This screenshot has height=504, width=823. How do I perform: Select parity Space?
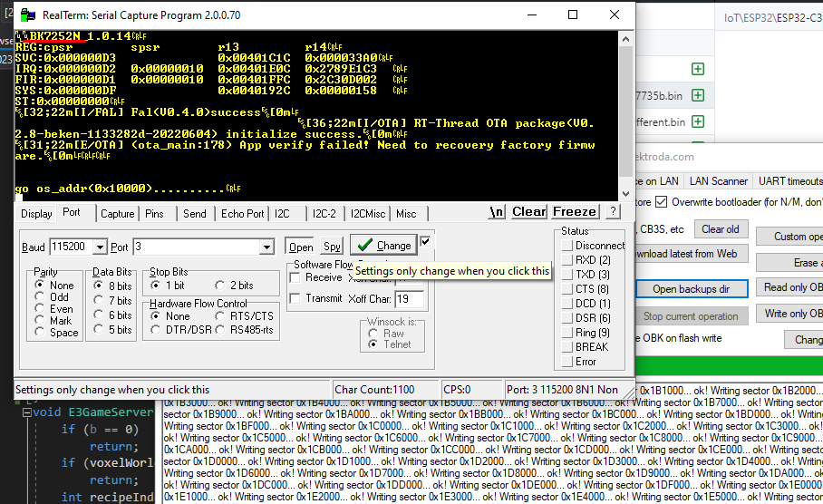39,332
